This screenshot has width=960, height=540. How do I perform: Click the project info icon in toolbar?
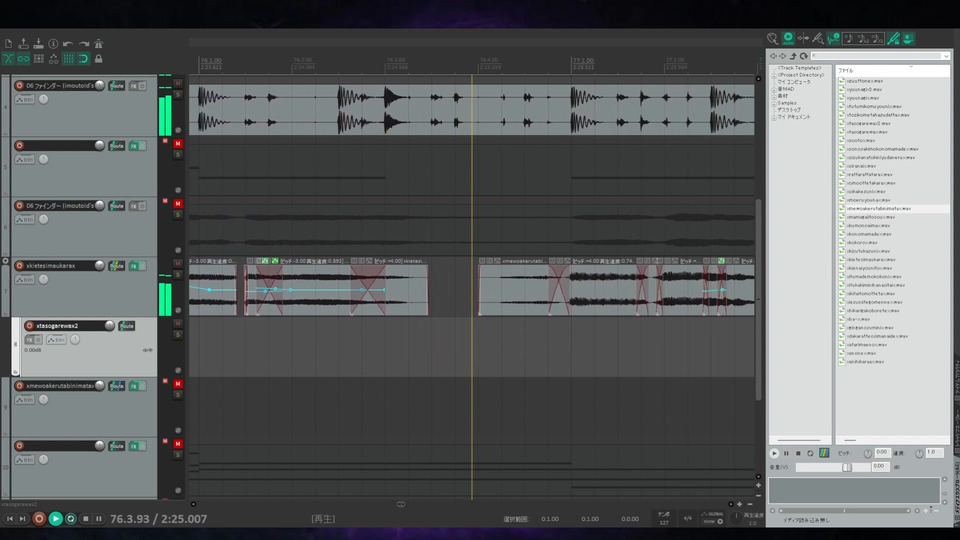pyautogui.click(x=53, y=44)
